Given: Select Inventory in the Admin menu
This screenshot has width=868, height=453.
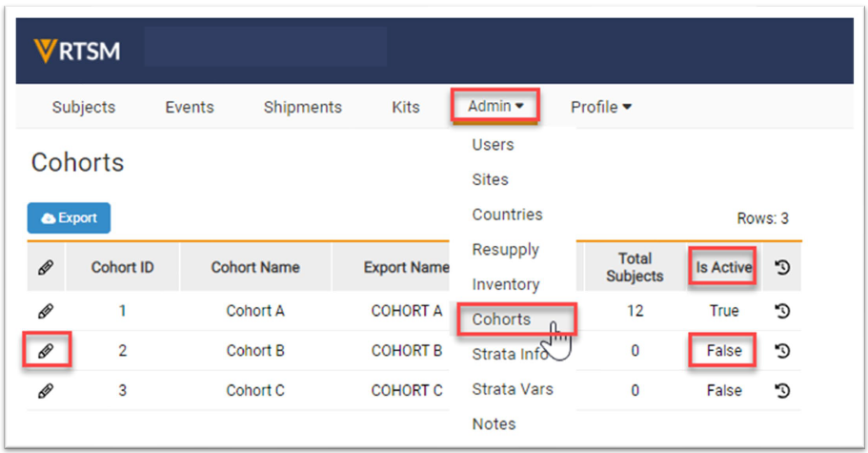Looking at the screenshot, I should (505, 284).
